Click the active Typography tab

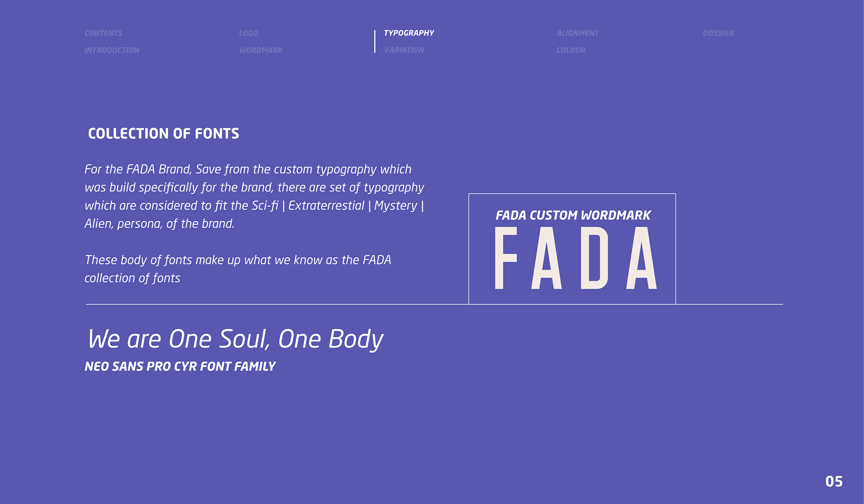coord(409,33)
